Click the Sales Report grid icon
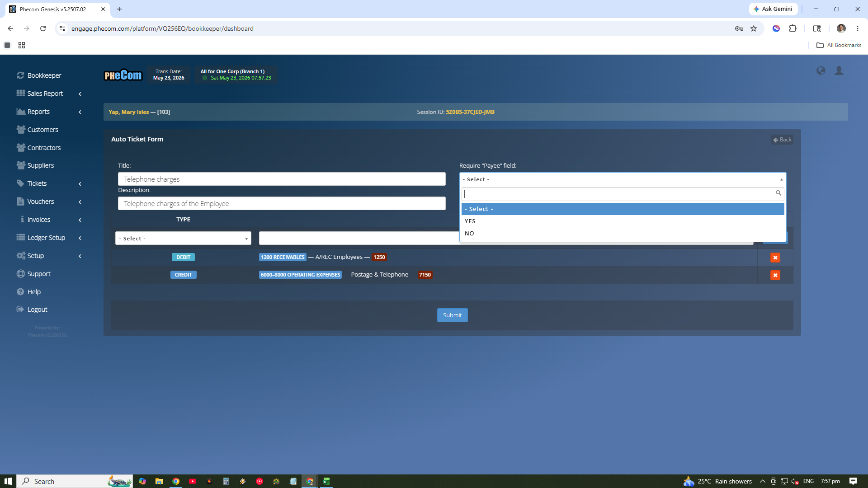Image resolution: width=868 pixels, height=488 pixels. [x=21, y=93]
